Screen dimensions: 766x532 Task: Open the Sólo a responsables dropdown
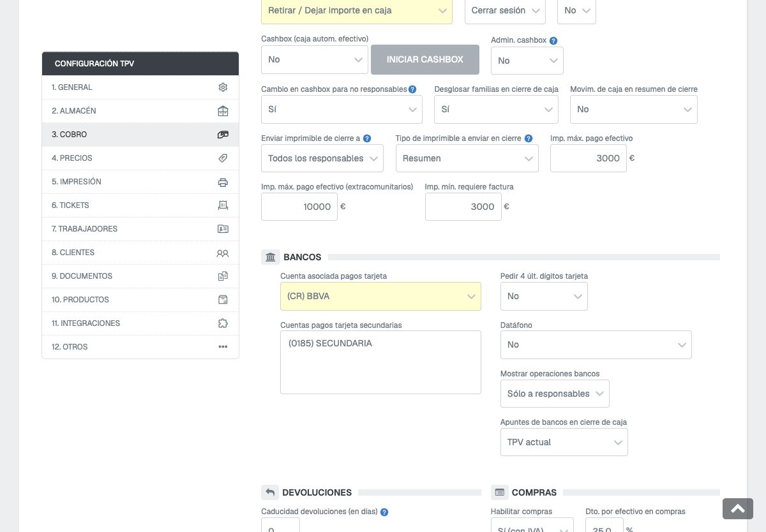(555, 394)
